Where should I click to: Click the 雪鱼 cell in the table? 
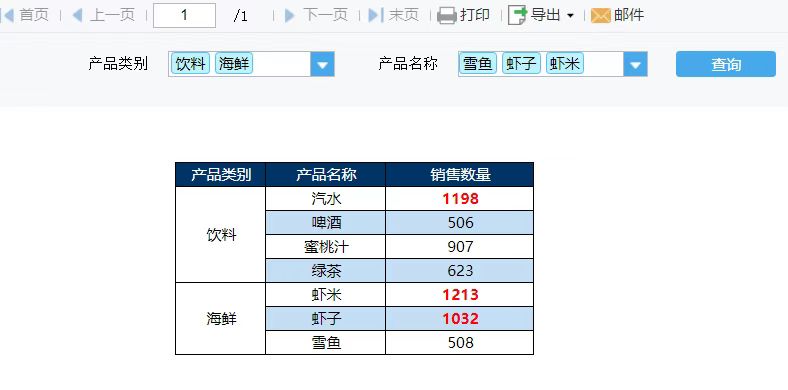point(326,343)
